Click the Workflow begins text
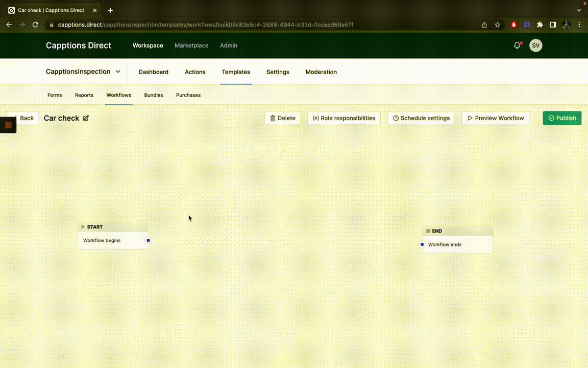 [102, 240]
